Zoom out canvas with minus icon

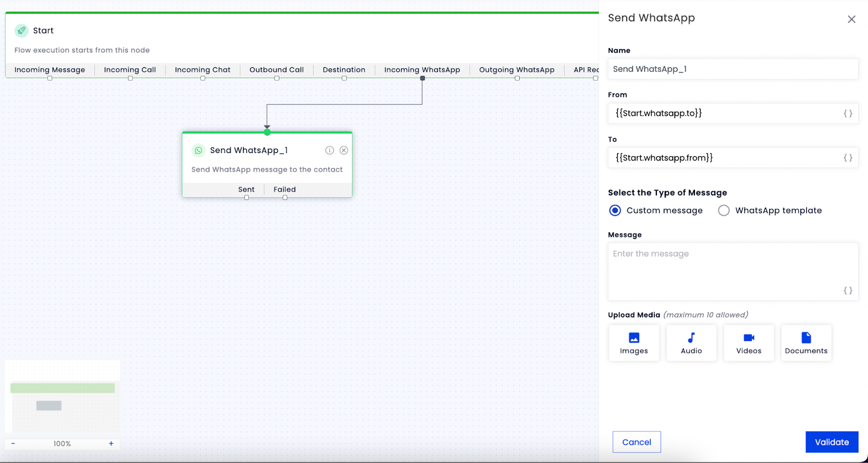coord(13,443)
